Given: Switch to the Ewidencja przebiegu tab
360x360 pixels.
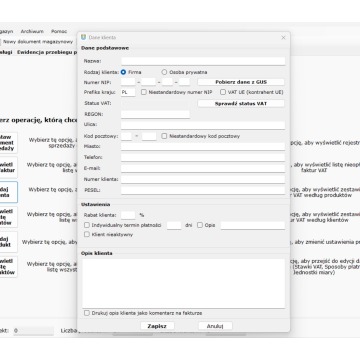Looking at the screenshot, I should (47, 52).
